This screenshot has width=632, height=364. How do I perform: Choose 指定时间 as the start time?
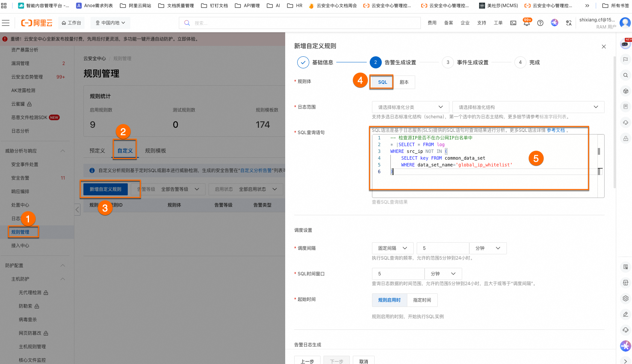point(422,300)
